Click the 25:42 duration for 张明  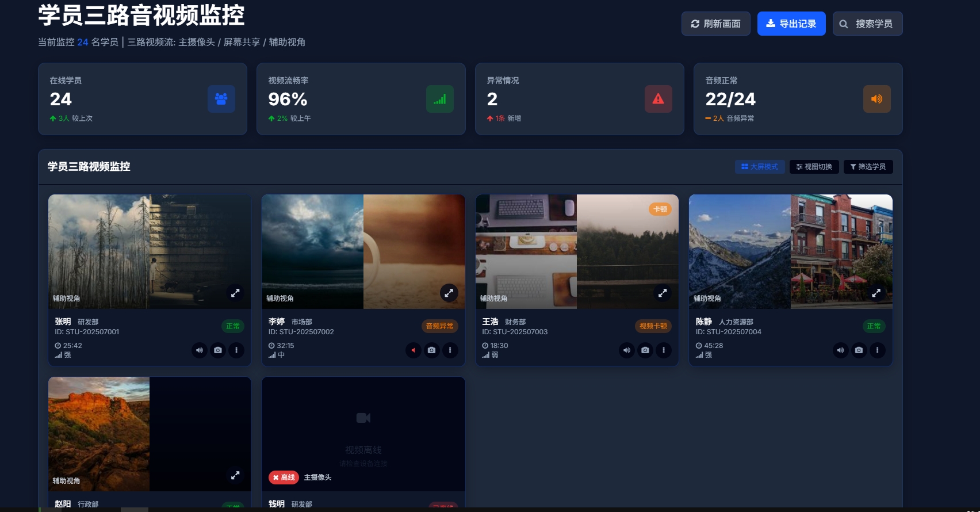(68, 346)
